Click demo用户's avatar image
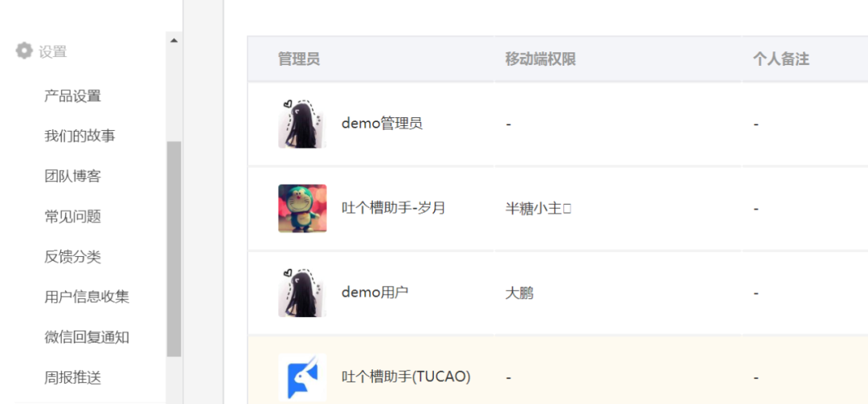 tap(302, 293)
